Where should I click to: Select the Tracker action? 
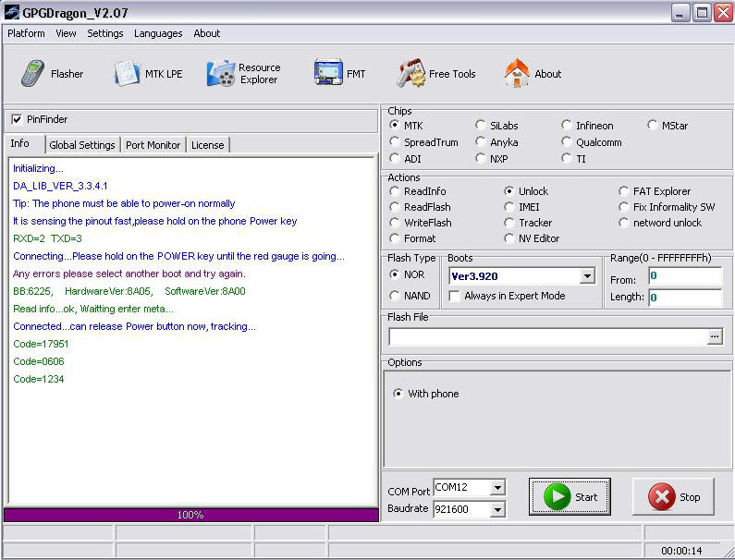point(509,223)
